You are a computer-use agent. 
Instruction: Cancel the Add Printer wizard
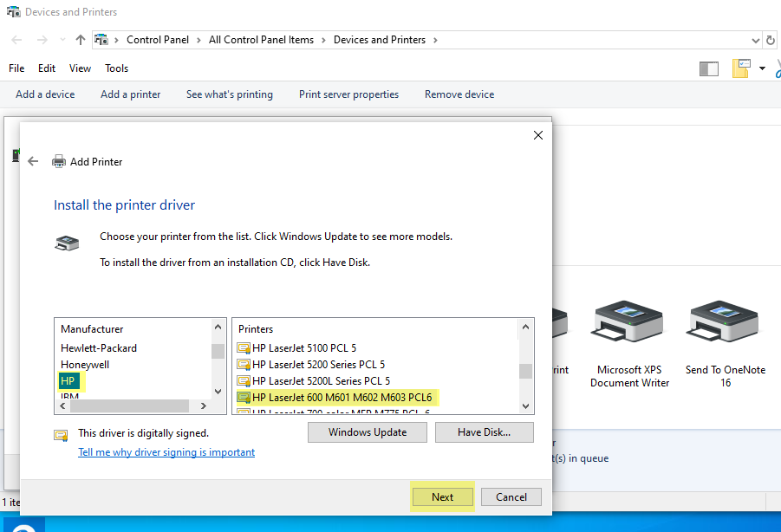coord(511,496)
